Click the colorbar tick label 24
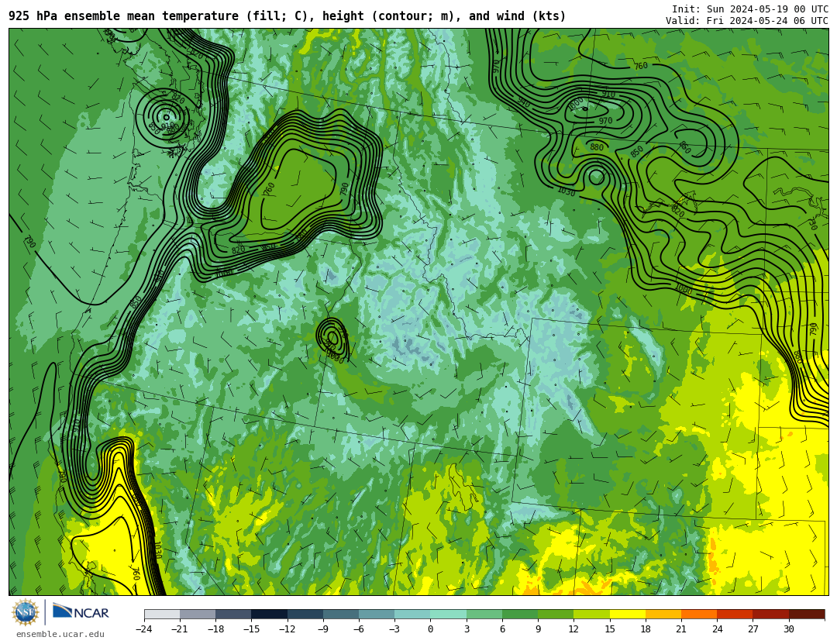Screen dimensions: 837x644 pyautogui.click(x=717, y=629)
